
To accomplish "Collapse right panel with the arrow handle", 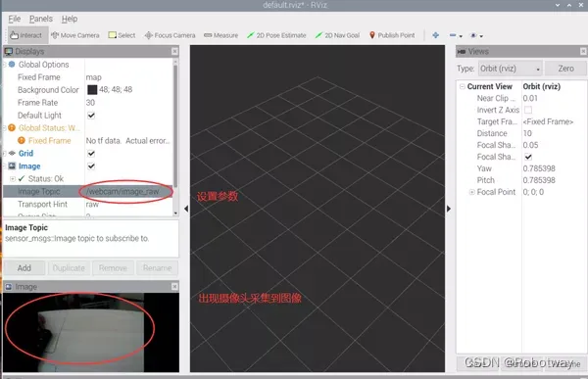I will point(449,209).
